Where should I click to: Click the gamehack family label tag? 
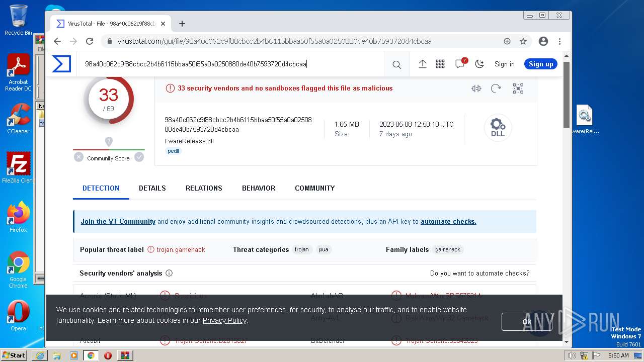[448, 249]
